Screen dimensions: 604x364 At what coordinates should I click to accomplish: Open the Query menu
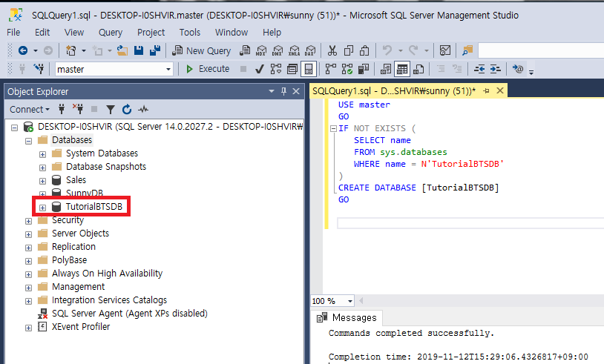click(x=111, y=33)
